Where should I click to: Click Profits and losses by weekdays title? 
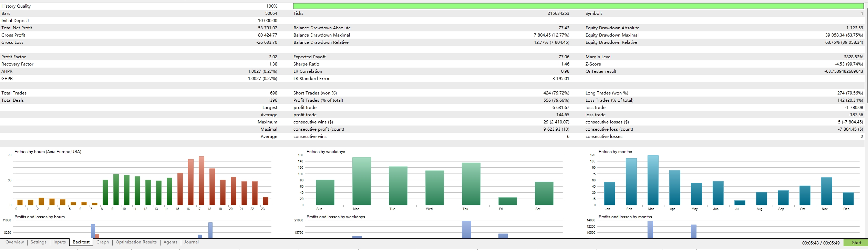pyautogui.click(x=336, y=217)
